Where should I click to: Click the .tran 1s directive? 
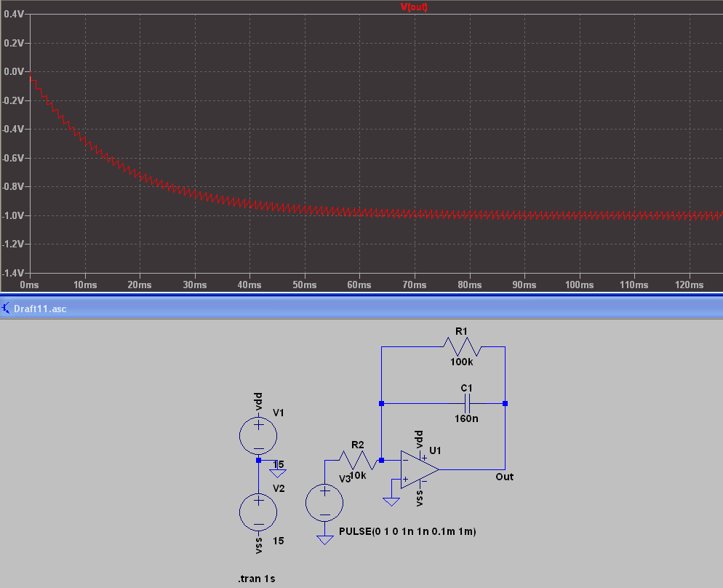pyautogui.click(x=256, y=579)
